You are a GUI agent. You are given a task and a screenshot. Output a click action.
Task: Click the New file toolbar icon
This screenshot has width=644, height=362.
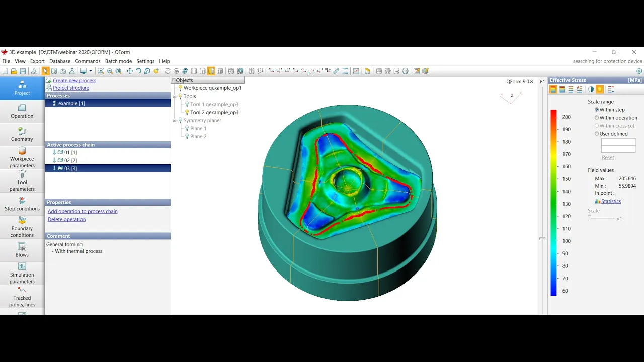pyautogui.click(x=6, y=71)
